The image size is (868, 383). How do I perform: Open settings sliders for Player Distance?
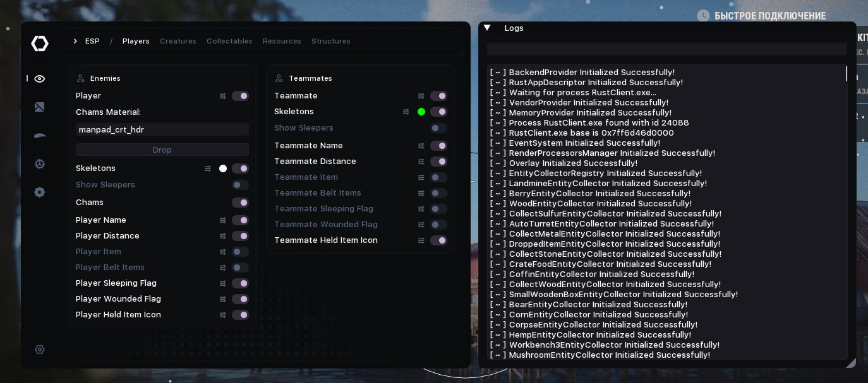[x=222, y=236]
